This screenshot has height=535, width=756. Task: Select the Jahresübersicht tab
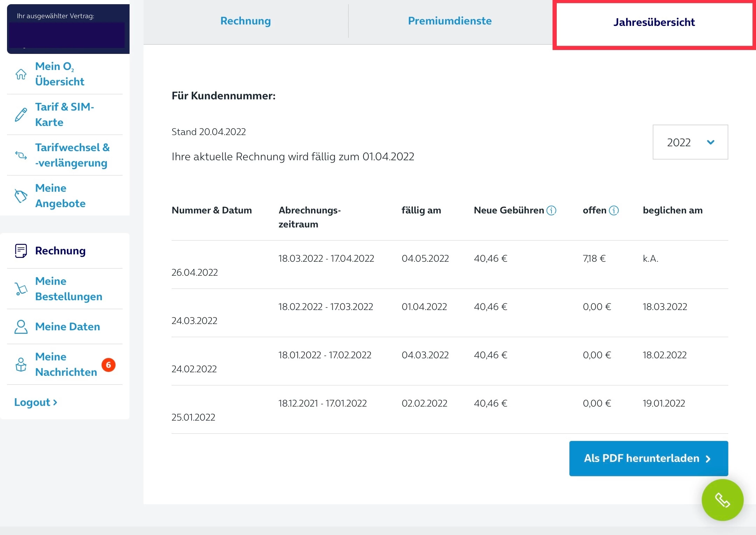pos(654,22)
